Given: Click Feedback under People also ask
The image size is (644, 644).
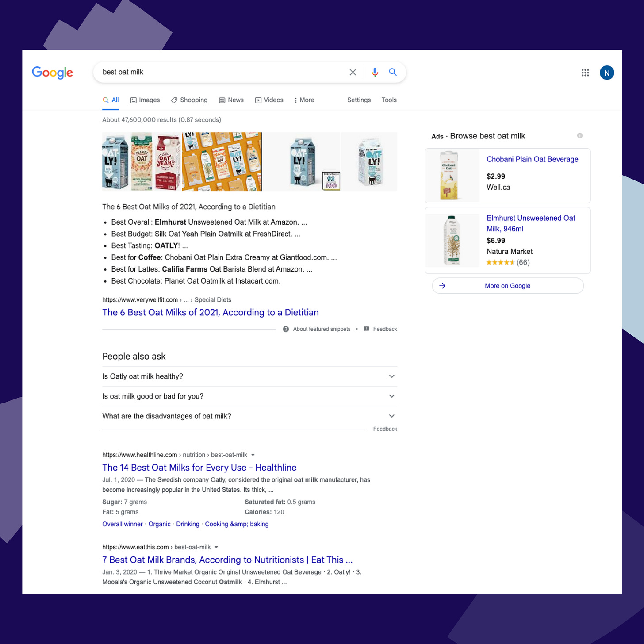Looking at the screenshot, I should click(385, 429).
